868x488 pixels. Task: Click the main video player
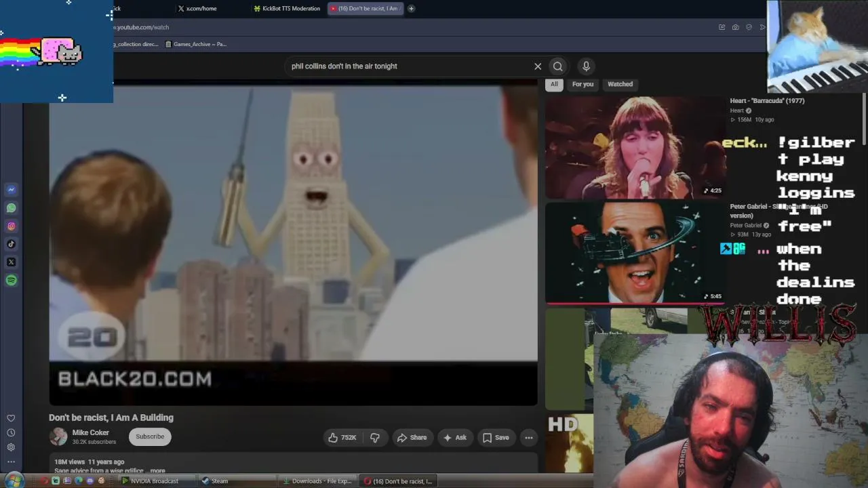point(293,242)
